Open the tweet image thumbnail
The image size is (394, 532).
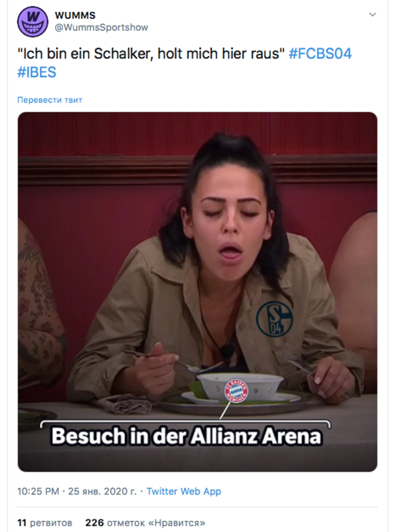[x=198, y=292]
